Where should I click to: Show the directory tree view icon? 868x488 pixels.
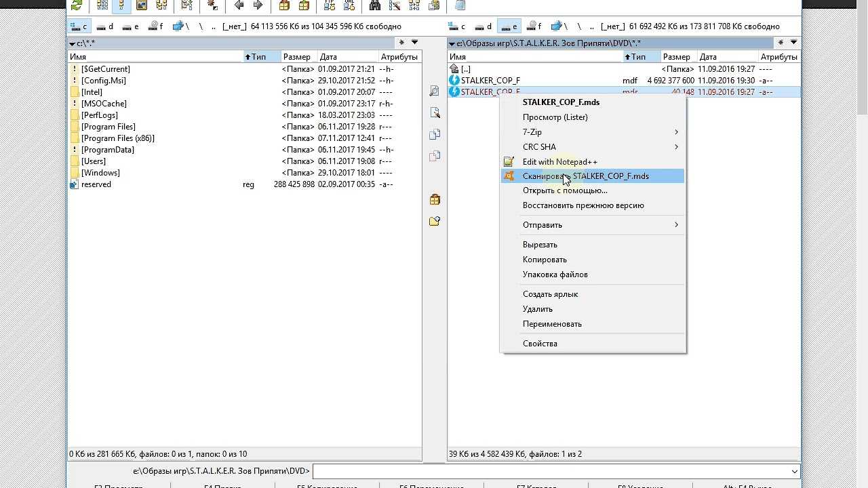[161, 5]
